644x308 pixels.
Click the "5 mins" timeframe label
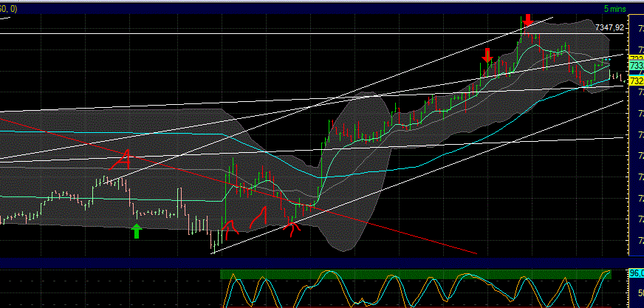pyautogui.click(x=615, y=9)
